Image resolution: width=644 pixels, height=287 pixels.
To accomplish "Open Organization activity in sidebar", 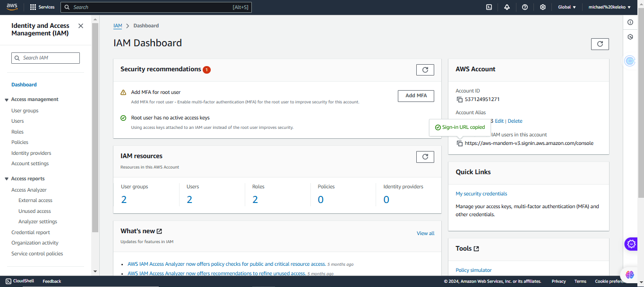I will coord(35,243).
